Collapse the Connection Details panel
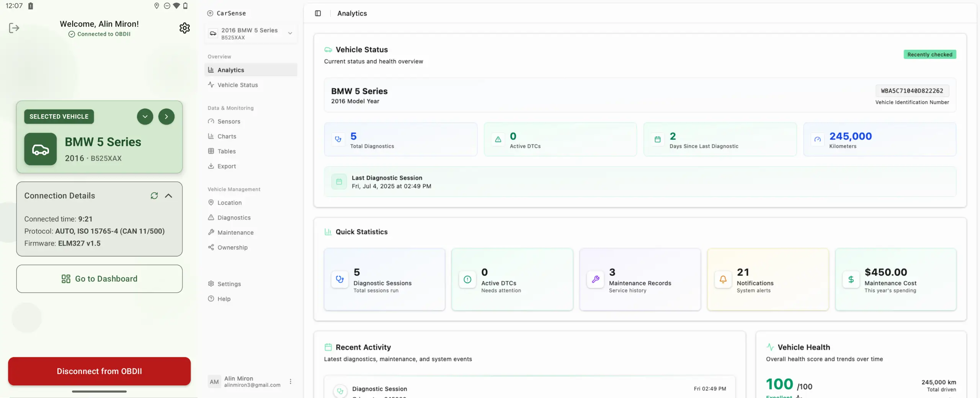The image size is (980, 398). coord(168,196)
